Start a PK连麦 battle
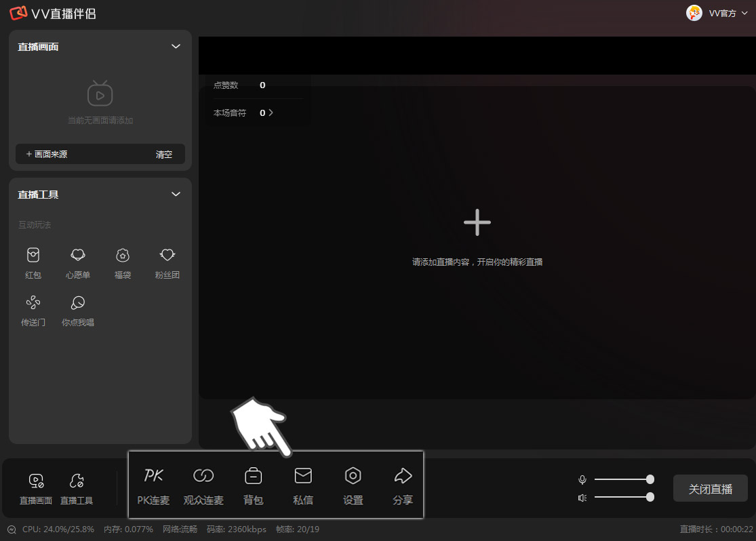This screenshot has width=756, height=541. (154, 485)
